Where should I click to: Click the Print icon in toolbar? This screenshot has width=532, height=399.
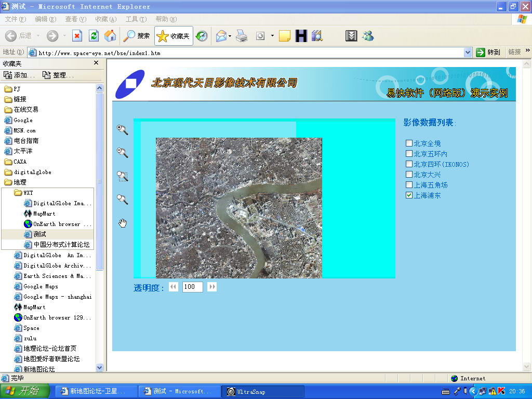coord(242,36)
